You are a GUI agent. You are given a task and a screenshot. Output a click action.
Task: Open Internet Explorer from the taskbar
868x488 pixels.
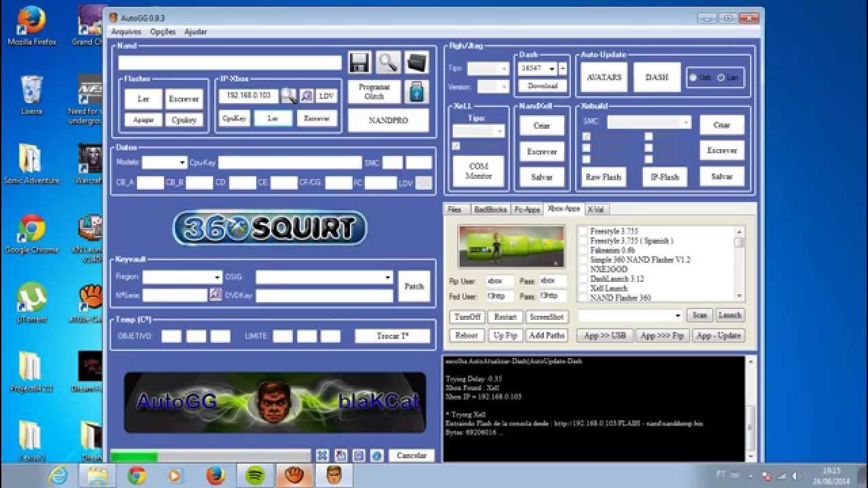coord(58,476)
